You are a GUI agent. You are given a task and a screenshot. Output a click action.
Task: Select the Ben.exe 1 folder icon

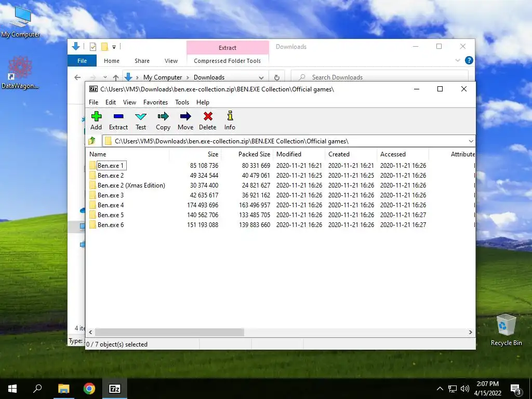[x=92, y=166]
